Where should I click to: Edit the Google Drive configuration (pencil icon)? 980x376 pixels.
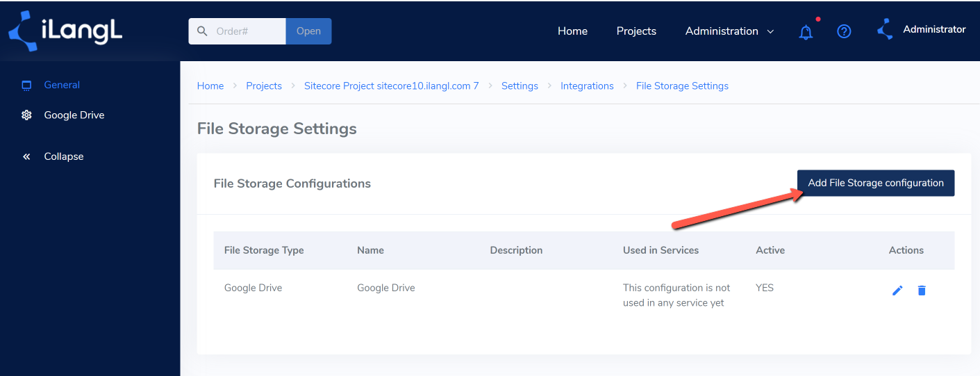[x=897, y=291]
